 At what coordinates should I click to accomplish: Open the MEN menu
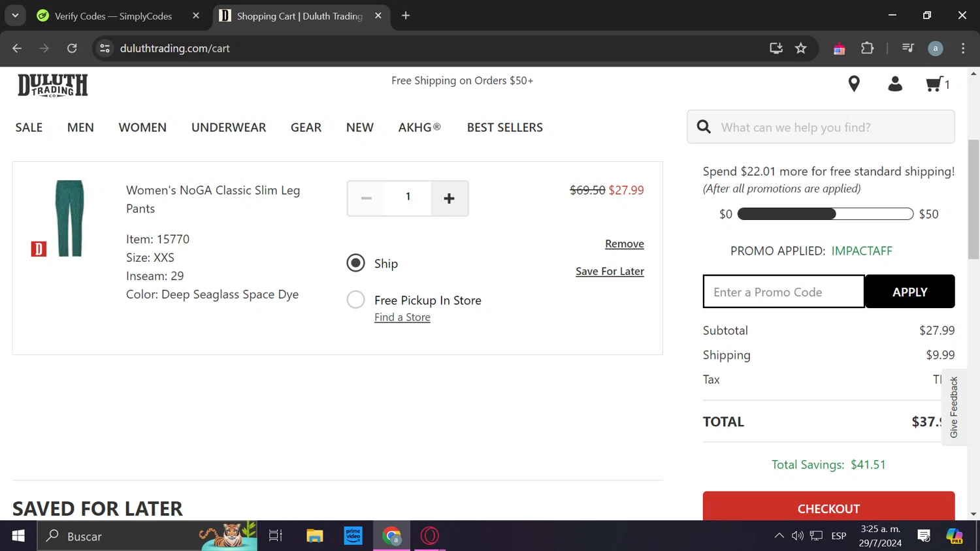point(80,127)
